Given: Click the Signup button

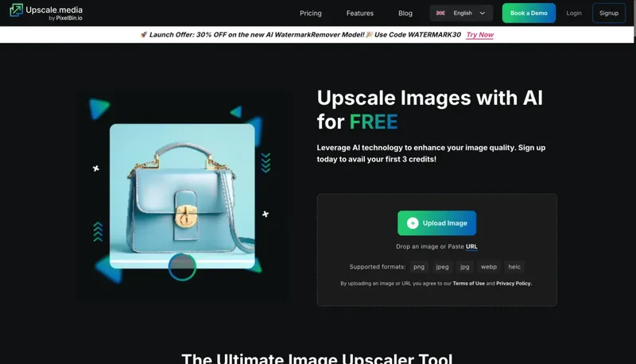Looking at the screenshot, I should tap(608, 14).
